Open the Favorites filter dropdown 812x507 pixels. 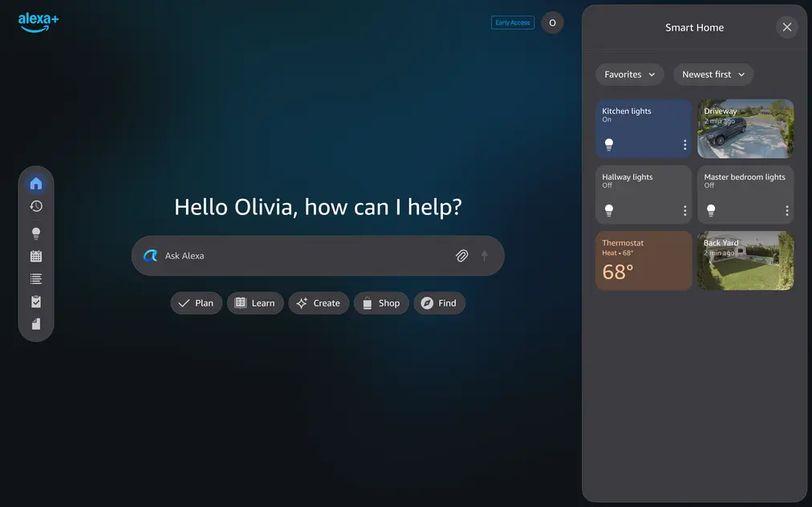click(x=629, y=74)
